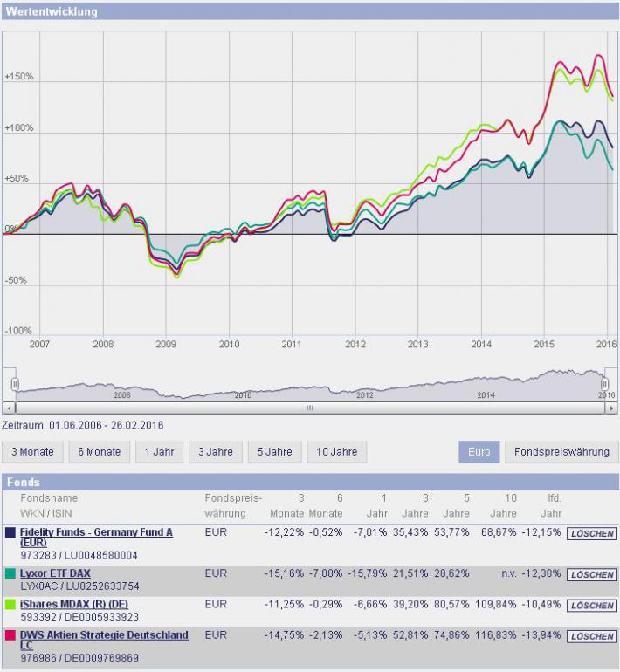620x672 pixels.
Task: Click the right scroll arrow under the chart
Action: point(611,408)
